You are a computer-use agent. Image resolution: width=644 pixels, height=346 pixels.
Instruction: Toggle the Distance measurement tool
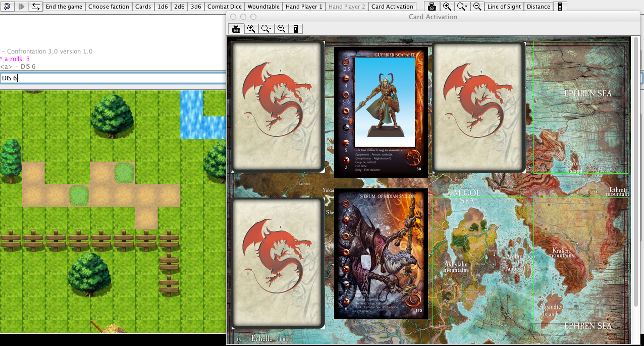[538, 7]
